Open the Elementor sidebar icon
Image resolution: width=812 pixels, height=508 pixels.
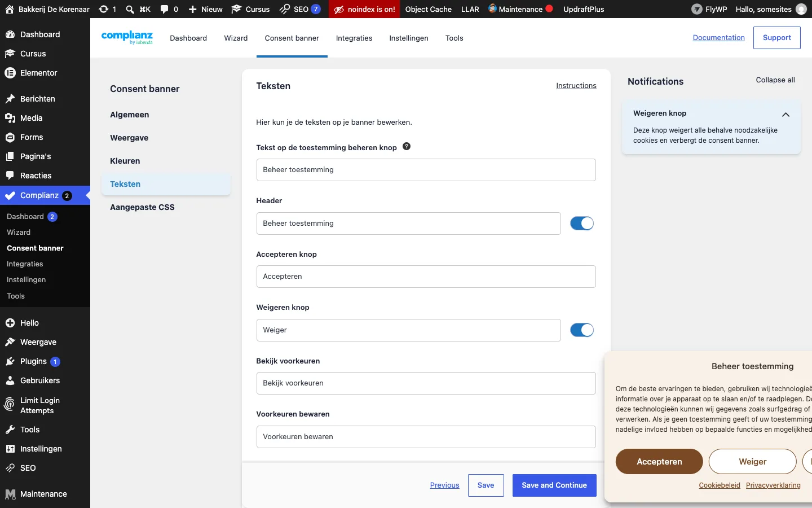pos(10,73)
